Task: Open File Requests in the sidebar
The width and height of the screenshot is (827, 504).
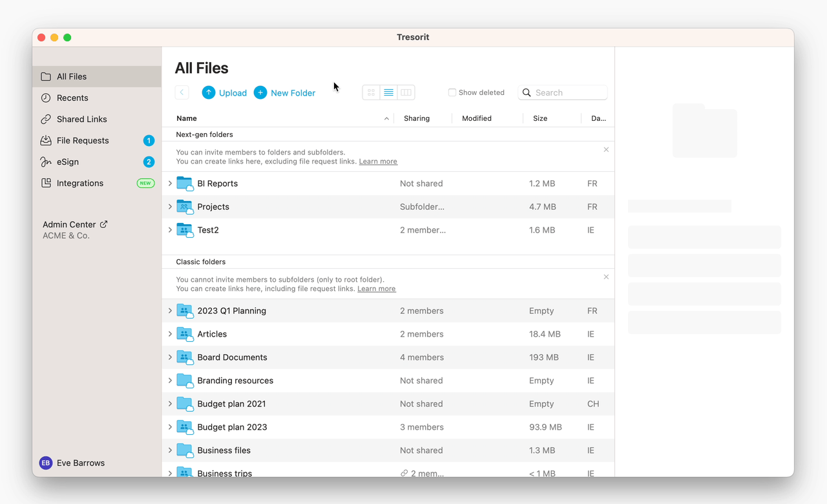Action: (97, 140)
